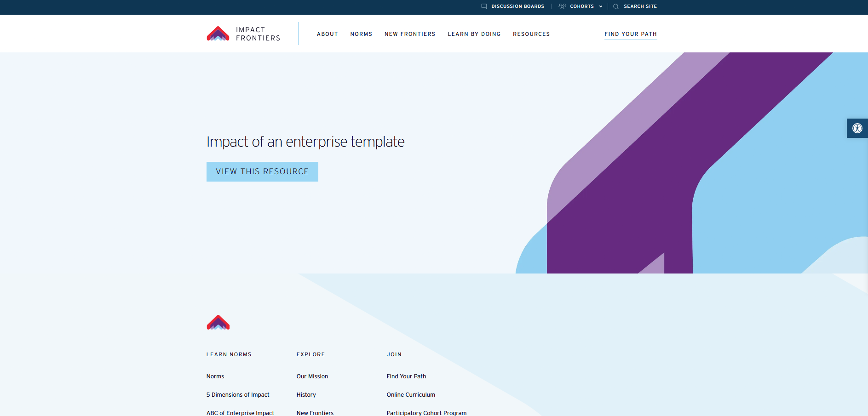The height and width of the screenshot is (416, 868).
Task: Open the Resources menu
Action: (531, 34)
